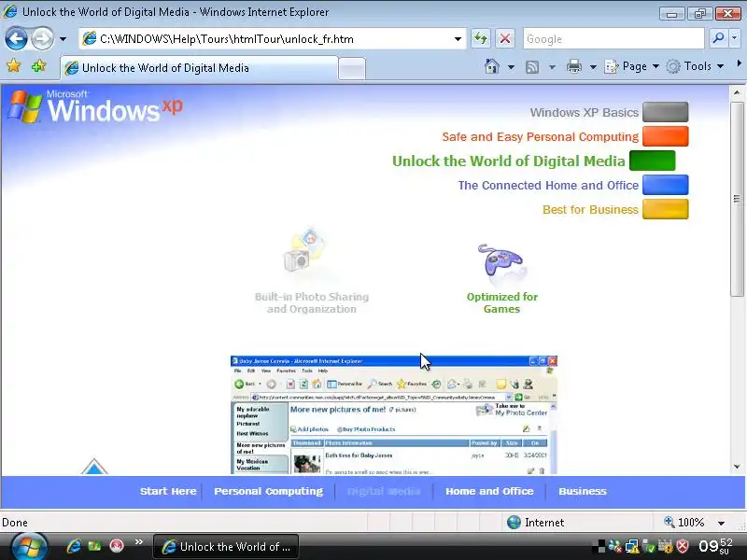Expand the address bar history dropdown

(x=458, y=39)
